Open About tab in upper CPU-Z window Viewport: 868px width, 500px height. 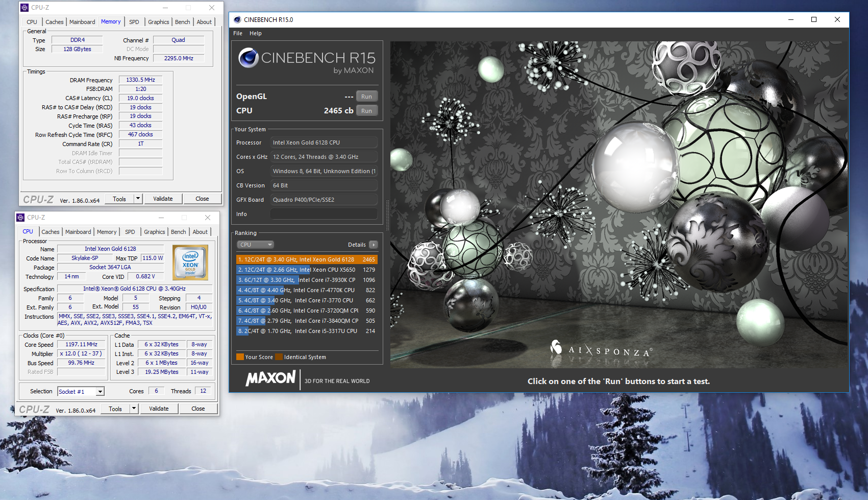pos(204,22)
